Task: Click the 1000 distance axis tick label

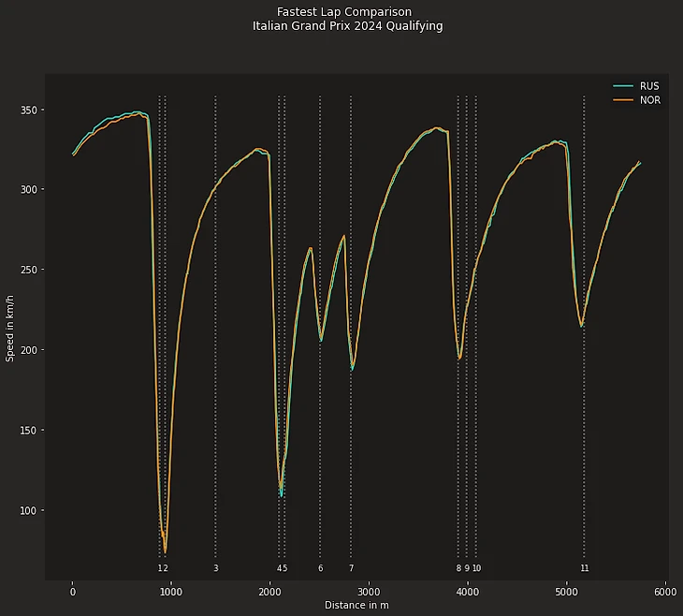Action: pyautogui.click(x=171, y=592)
